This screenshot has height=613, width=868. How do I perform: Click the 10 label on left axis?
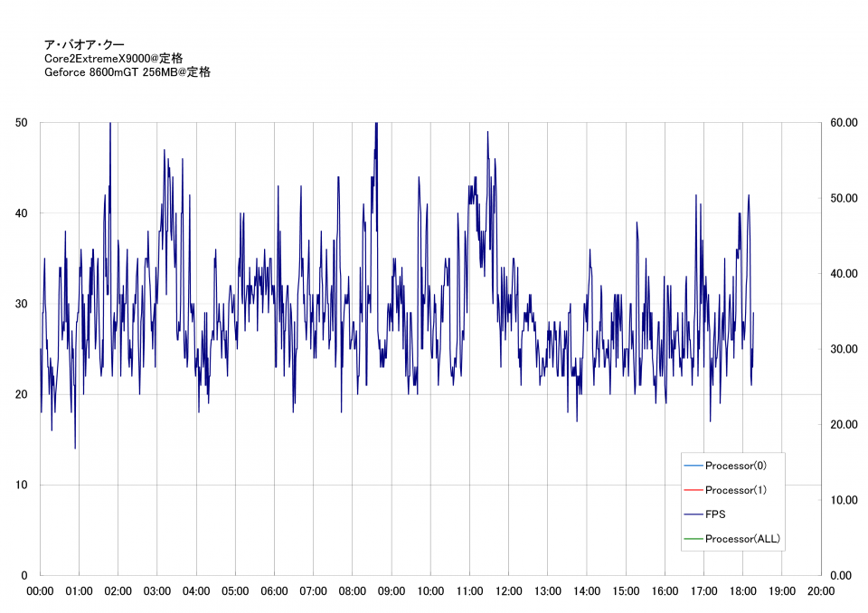point(23,485)
